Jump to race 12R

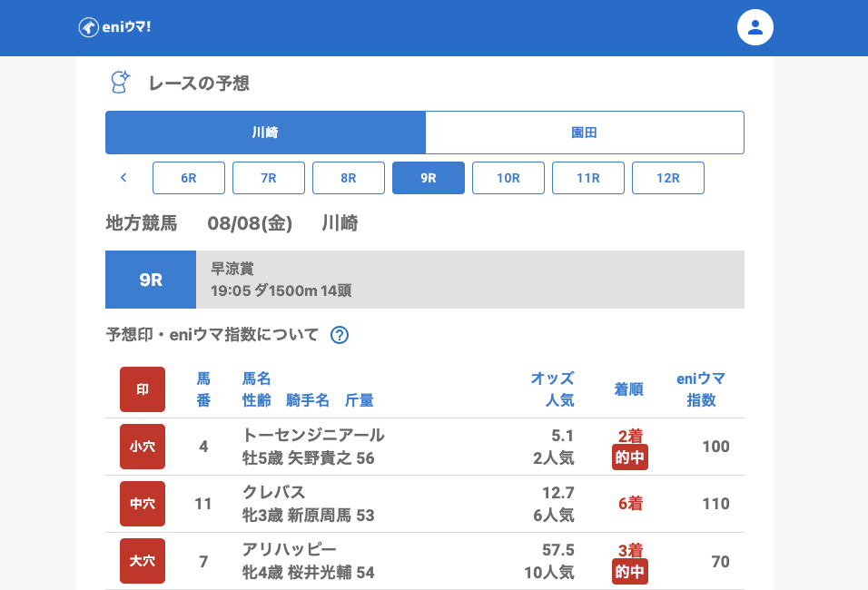[668, 178]
